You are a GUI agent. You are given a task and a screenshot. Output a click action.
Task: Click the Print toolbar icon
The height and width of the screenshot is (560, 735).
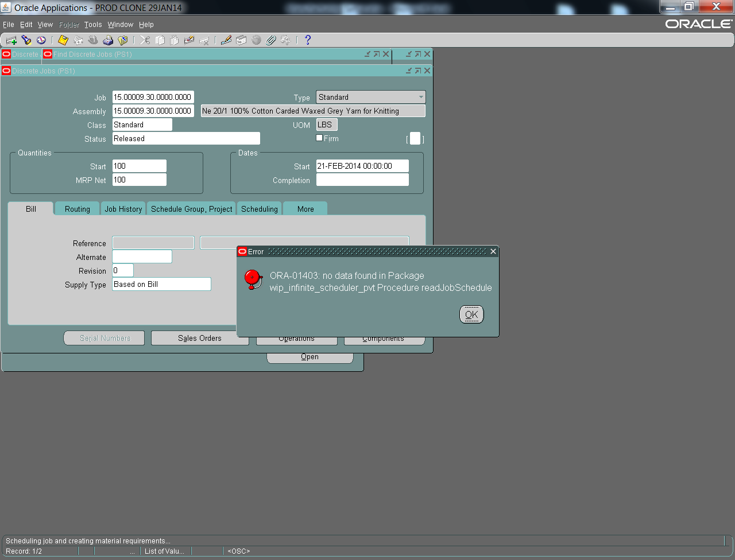[108, 40]
